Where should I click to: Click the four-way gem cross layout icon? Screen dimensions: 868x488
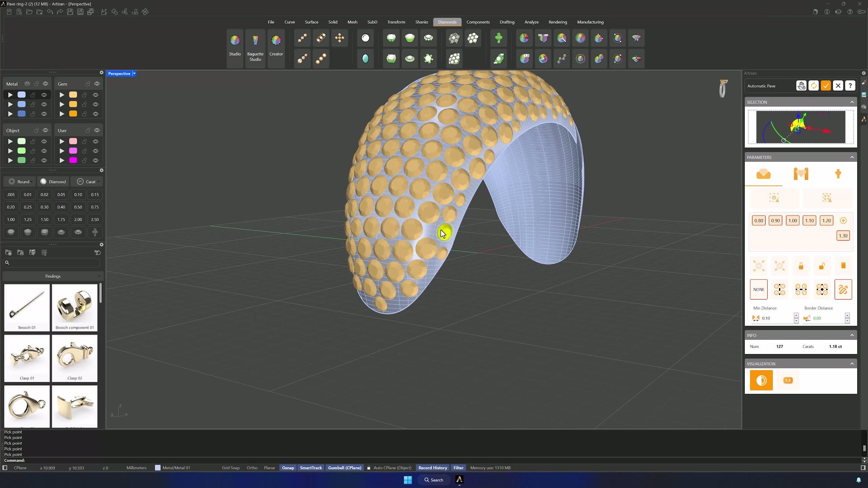tap(340, 38)
